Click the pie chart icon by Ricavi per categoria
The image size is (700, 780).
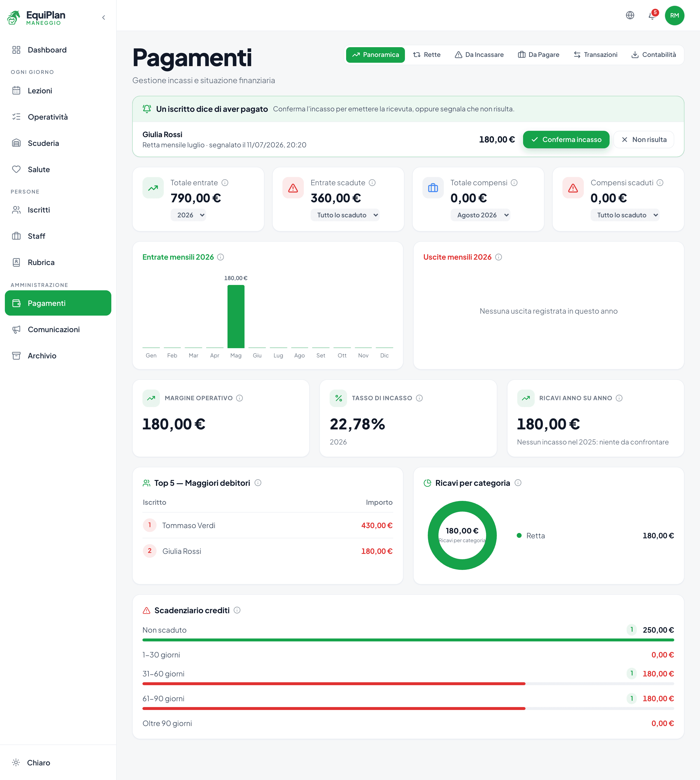tap(427, 483)
